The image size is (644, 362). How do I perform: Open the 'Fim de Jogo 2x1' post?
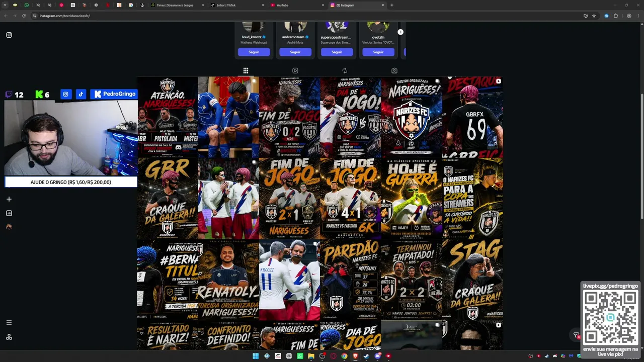289,199
